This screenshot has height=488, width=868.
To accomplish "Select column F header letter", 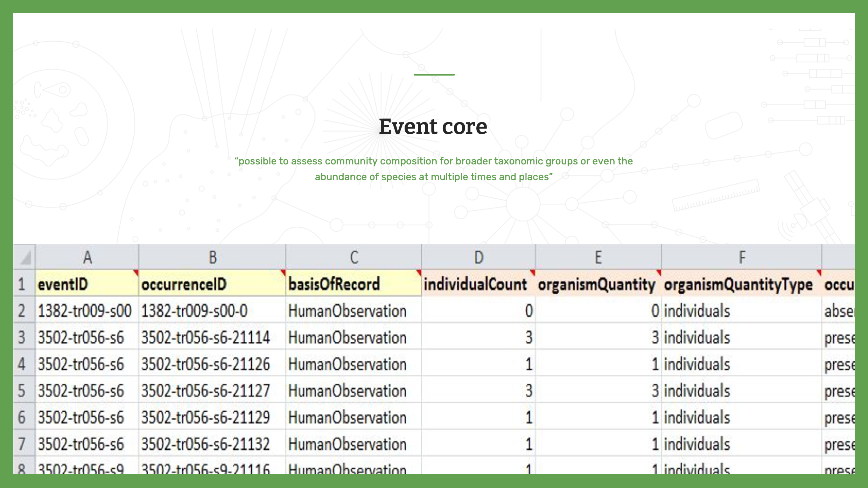I will [742, 257].
